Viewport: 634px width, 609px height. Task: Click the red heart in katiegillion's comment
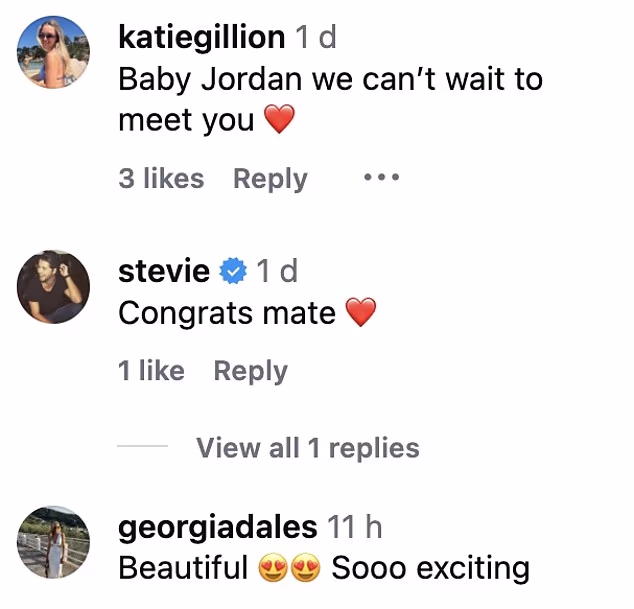point(280,122)
